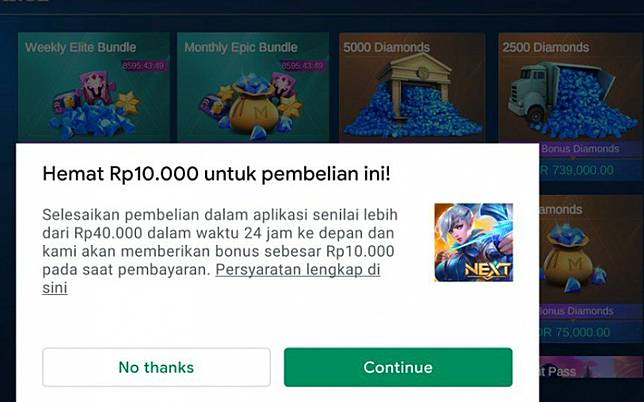
Task: Click the Monthly Epic gold bag icon
Action: 253,108
